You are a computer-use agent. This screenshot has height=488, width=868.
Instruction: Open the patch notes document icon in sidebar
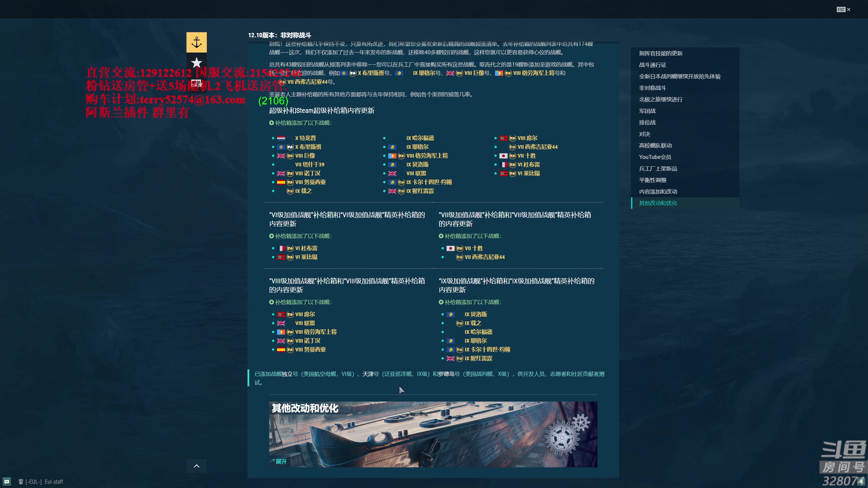[x=197, y=83]
